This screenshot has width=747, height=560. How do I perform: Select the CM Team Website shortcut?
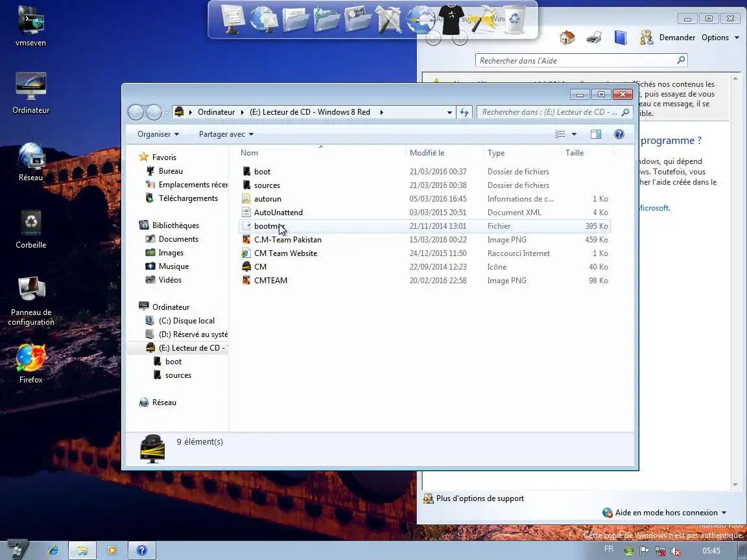coord(285,253)
